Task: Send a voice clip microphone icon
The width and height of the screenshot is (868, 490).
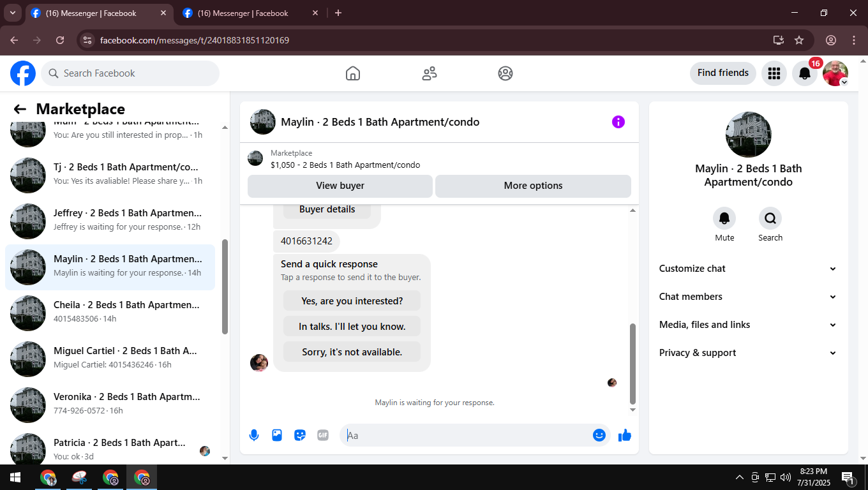Action: coord(254,435)
